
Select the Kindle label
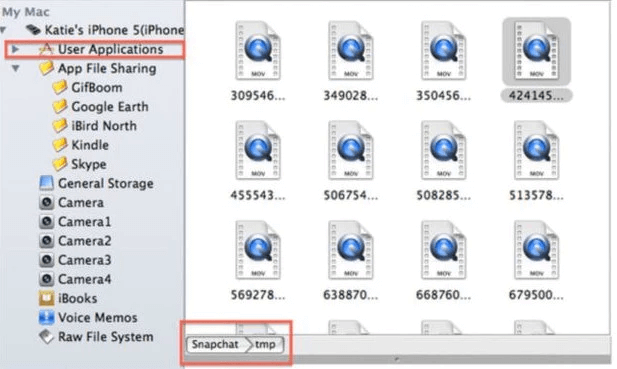coord(90,145)
